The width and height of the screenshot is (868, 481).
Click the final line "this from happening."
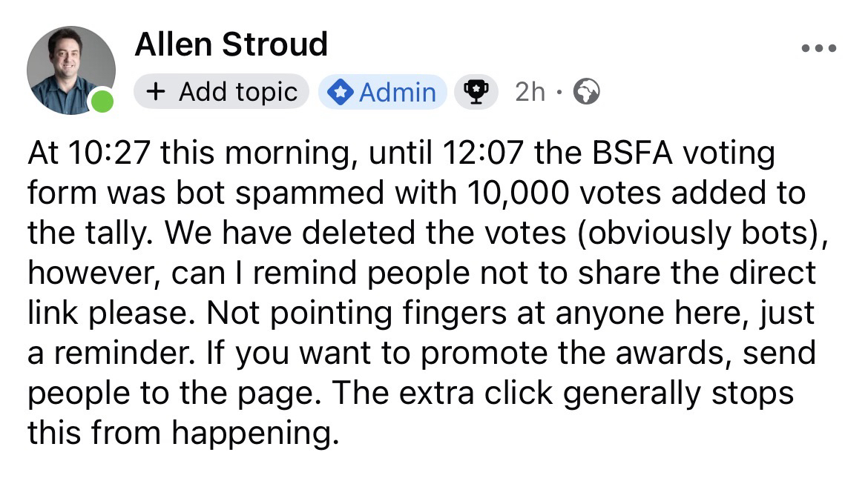[x=179, y=433]
